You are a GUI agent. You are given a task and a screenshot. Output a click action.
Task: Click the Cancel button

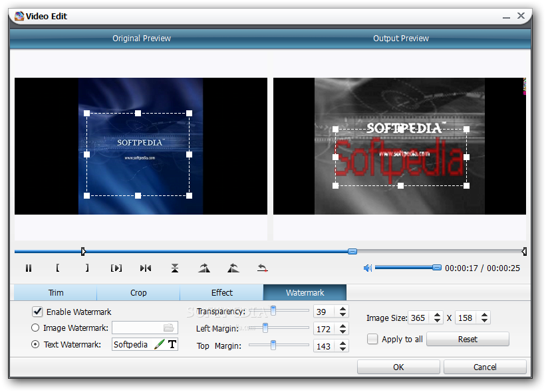tap(485, 367)
